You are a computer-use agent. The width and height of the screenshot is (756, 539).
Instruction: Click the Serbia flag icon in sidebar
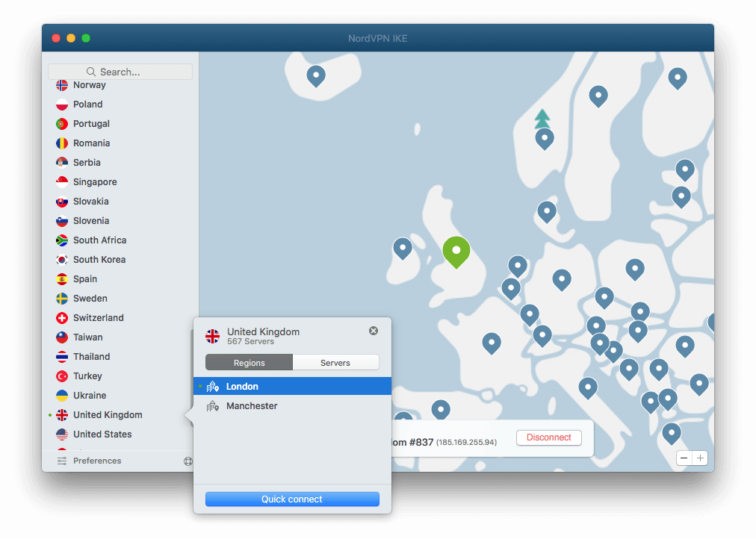pyautogui.click(x=62, y=163)
